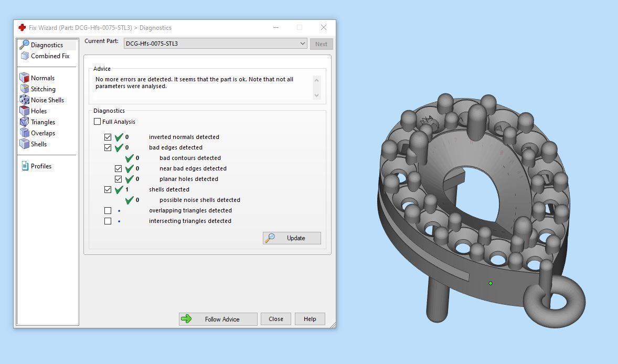Click the Shells cube icon

[25, 144]
